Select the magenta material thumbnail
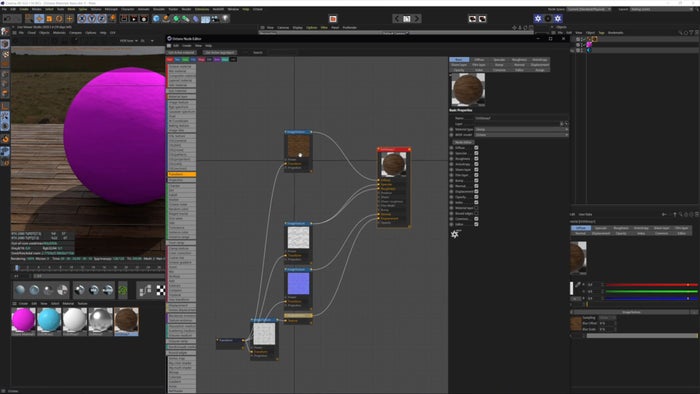 point(23,320)
